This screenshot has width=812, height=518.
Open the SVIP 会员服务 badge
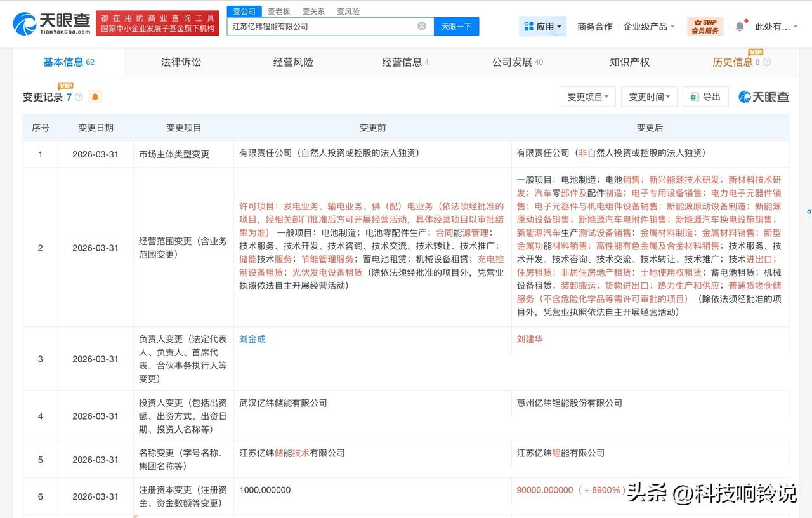pos(705,26)
